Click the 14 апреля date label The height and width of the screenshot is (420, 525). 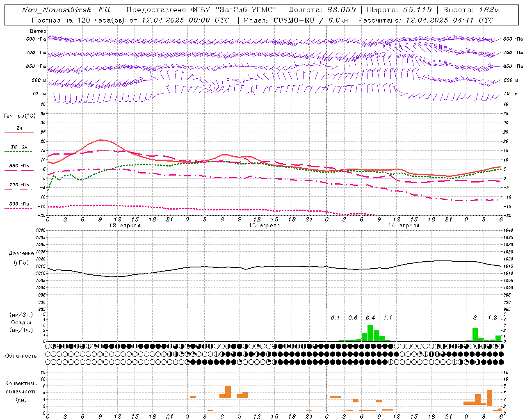click(x=404, y=226)
